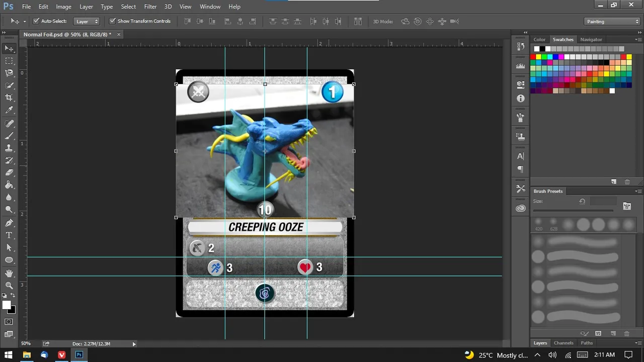The width and height of the screenshot is (644, 362).
Task: Open the Histogram panel icon
Action: [521, 65]
